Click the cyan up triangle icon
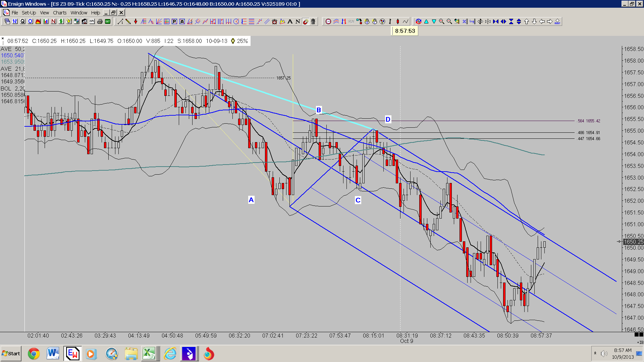Image resolution: width=644 pixels, height=362 pixels. point(426,21)
